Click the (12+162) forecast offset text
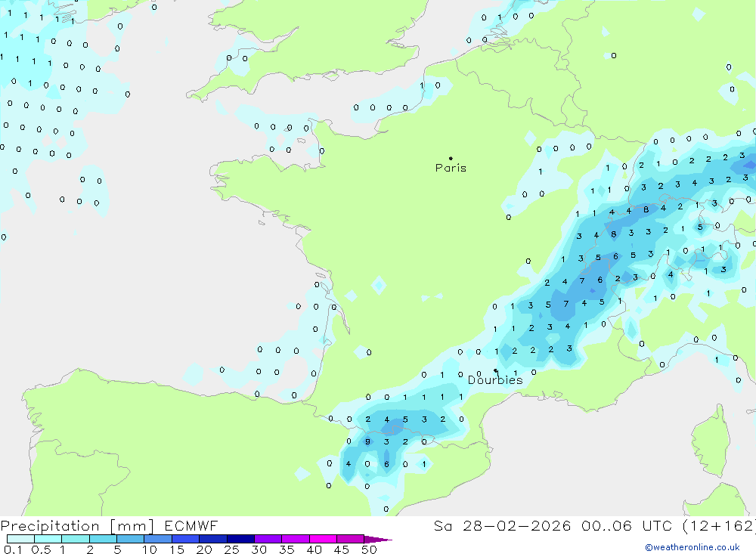This screenshot has width=756, height=554. coord(719,525)
